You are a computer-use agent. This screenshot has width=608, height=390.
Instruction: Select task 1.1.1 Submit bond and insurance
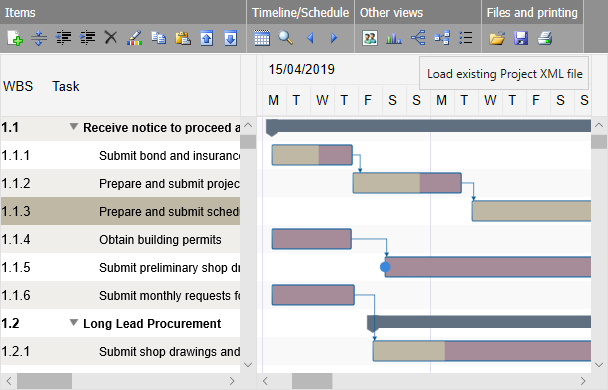click(120, 155)
